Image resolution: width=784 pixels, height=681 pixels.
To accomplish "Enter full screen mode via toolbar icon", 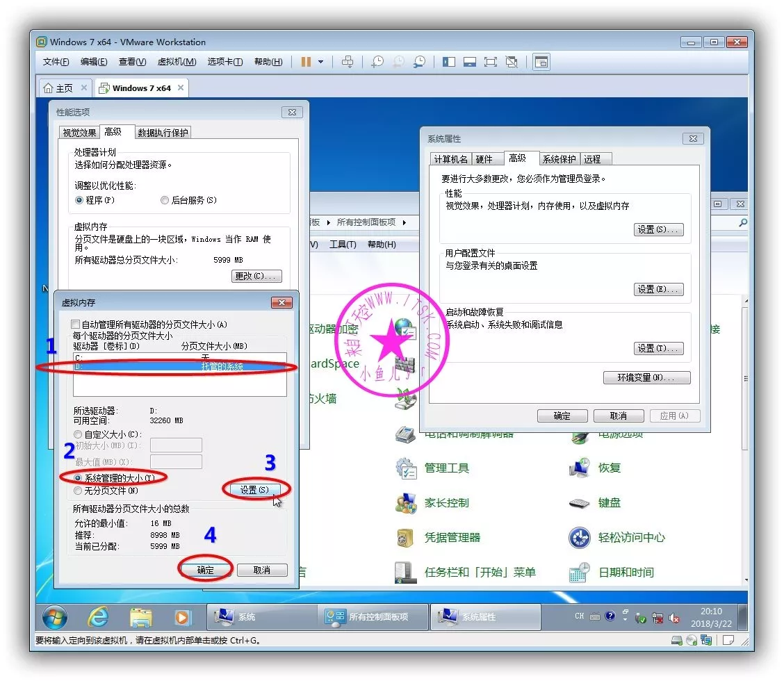I will pyautogui.click(x=491, y=62).
